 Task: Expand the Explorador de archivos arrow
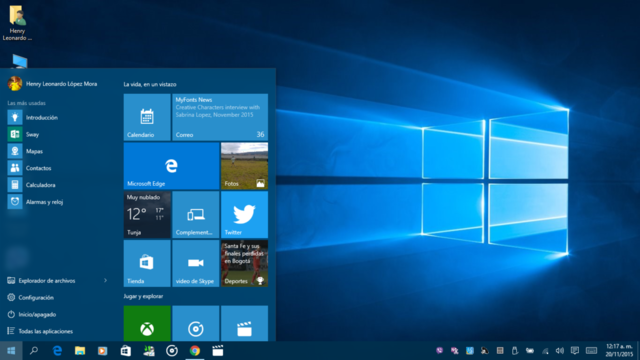coord(105,281)
